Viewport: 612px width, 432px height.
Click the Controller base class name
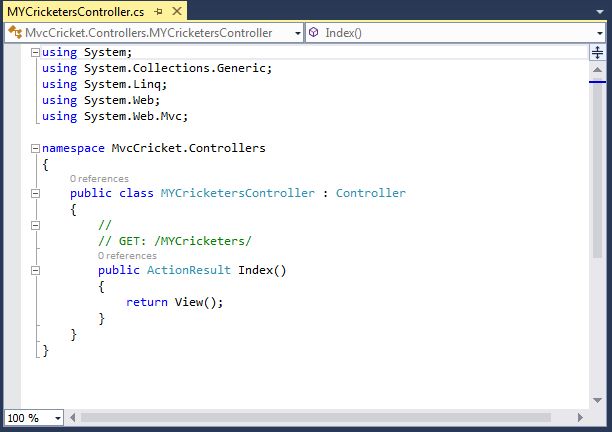[x=371, y=193]
